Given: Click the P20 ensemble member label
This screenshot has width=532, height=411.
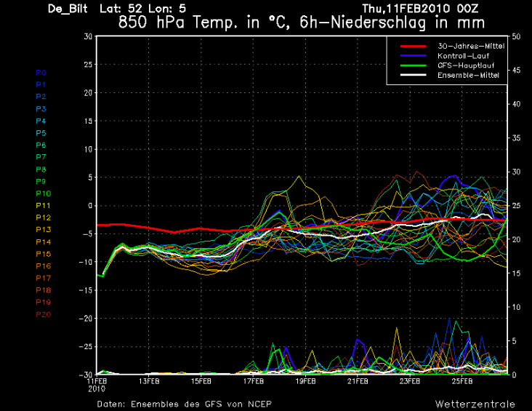Looking at the screenshot, I should point(44,314).
